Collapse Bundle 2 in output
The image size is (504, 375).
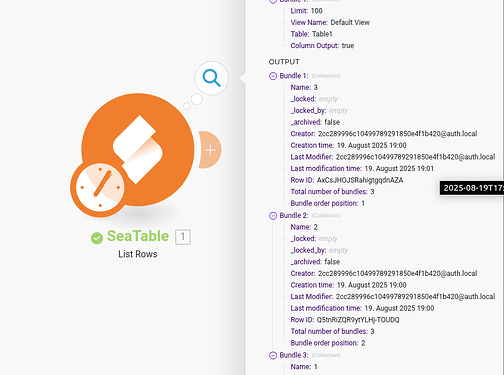click(x=273, y=216)
